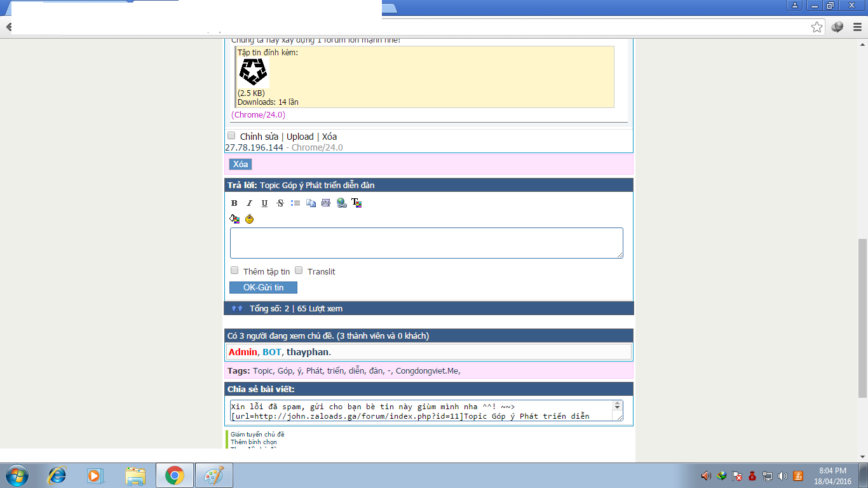
Task: Insert a bulleted list in reply
Action: click(x=295, y=203)
